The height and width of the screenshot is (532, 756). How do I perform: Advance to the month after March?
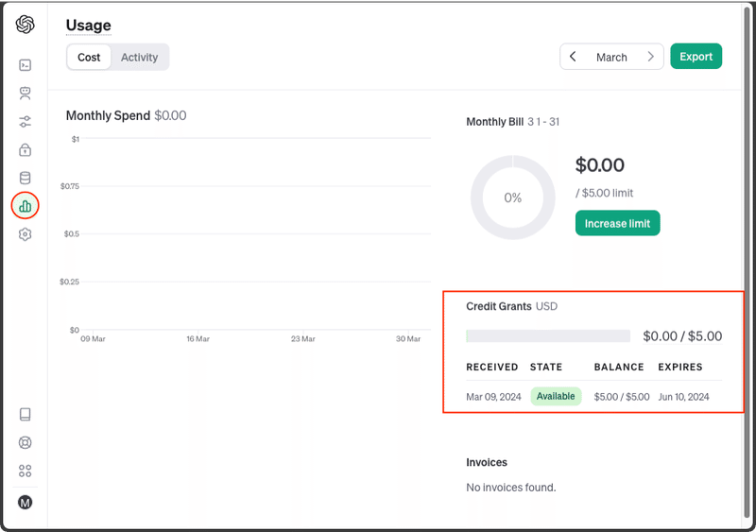pos(650,57)
